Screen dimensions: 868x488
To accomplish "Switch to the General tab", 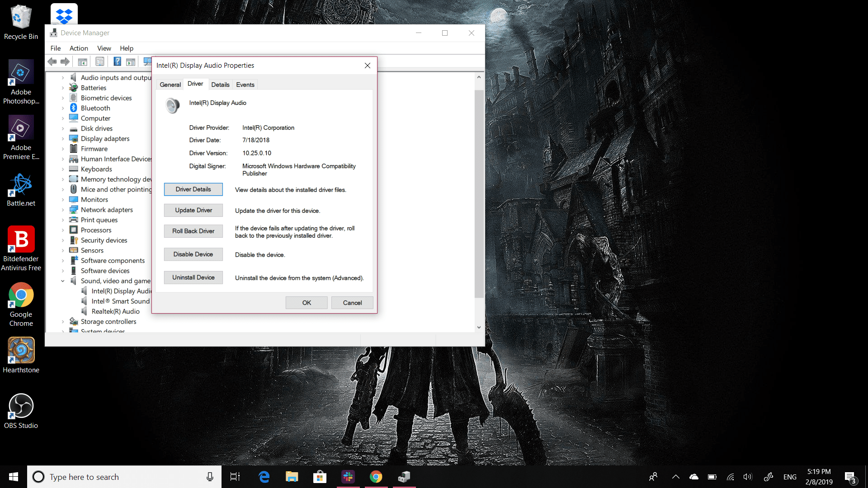I will click(170, 84).
